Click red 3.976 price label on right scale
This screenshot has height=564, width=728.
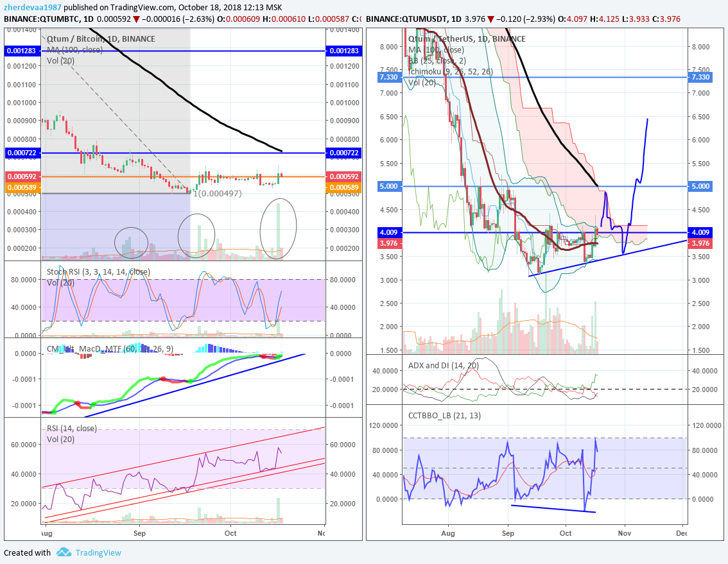(x=700, y=243)
